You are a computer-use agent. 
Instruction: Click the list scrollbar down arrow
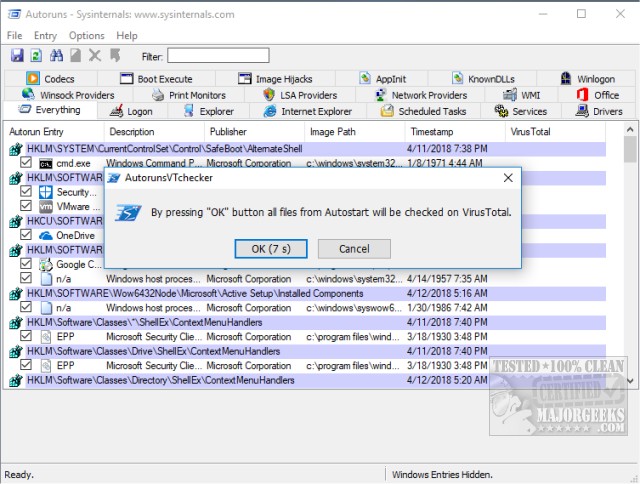pos(630,381)
